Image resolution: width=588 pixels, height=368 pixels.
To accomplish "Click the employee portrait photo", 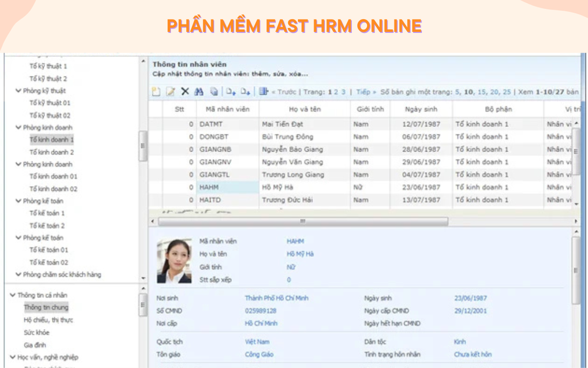I will click(x=174, y=261).
